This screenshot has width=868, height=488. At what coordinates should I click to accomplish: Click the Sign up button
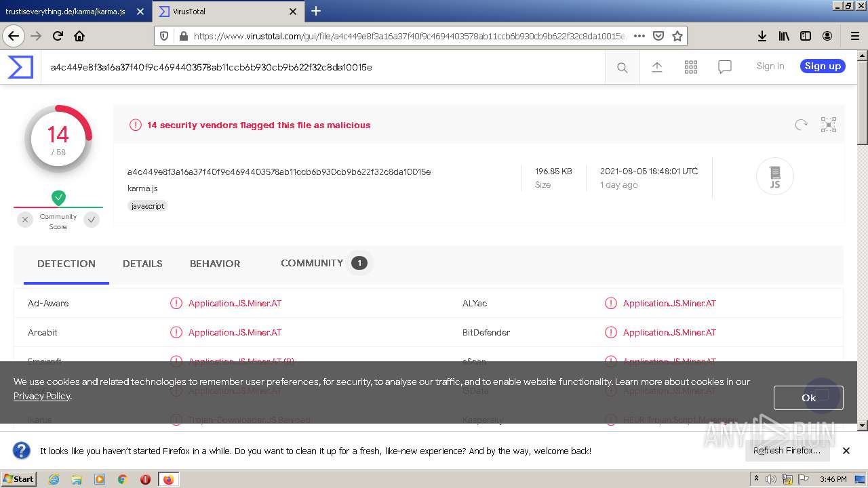(x=823, y=66)
